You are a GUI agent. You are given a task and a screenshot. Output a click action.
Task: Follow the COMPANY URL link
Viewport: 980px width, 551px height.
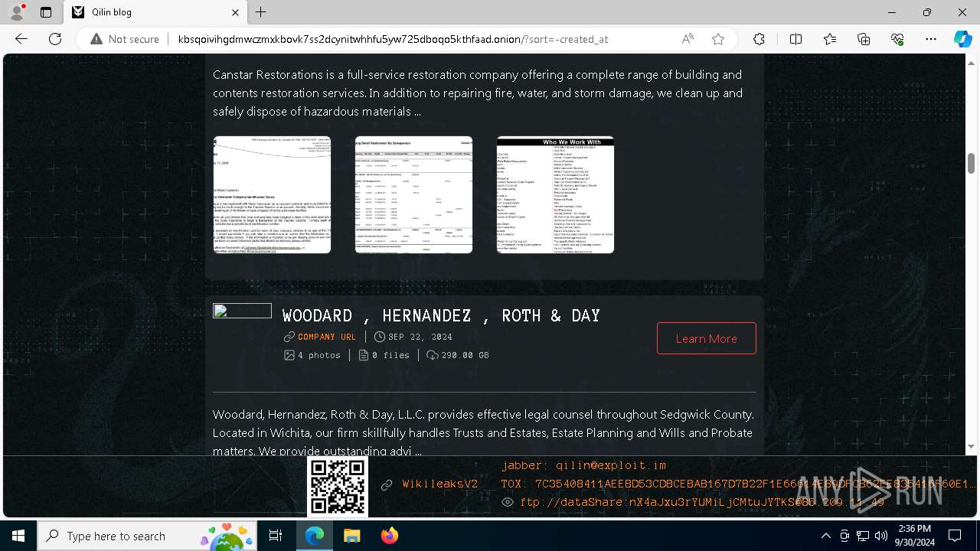327,337
